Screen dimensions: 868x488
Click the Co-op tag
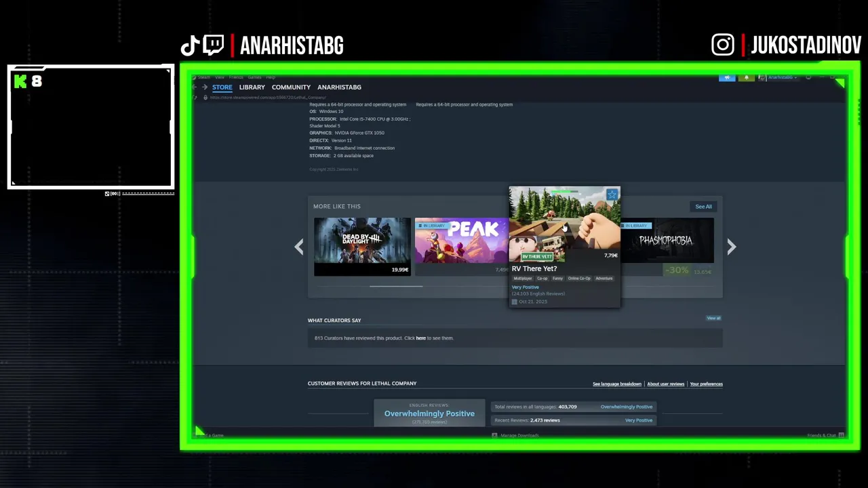click(x=542, y=279)
